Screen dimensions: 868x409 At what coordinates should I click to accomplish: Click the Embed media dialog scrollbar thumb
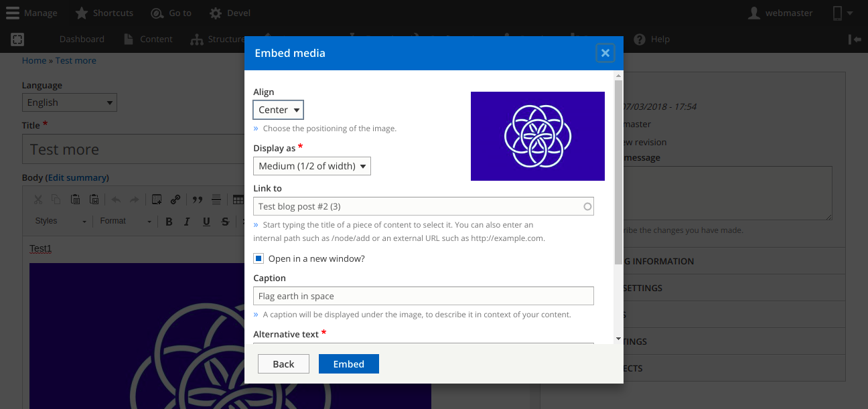618,171
